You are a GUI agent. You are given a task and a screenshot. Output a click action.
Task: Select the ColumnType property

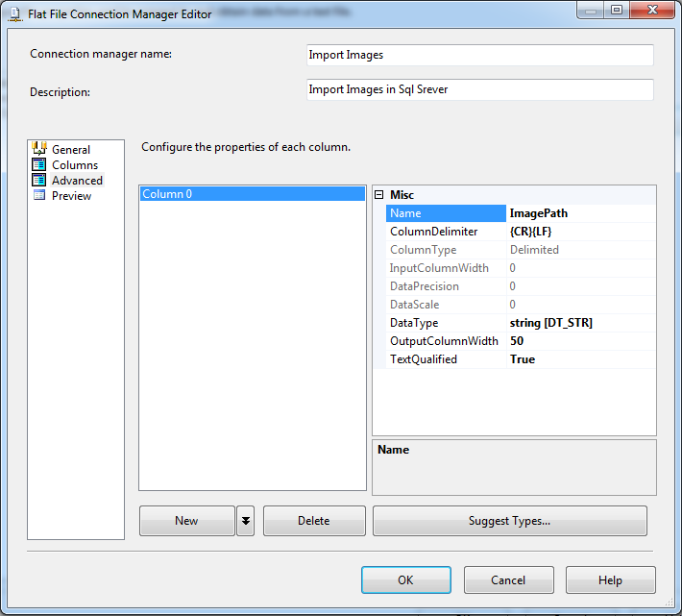coord(446,250)
